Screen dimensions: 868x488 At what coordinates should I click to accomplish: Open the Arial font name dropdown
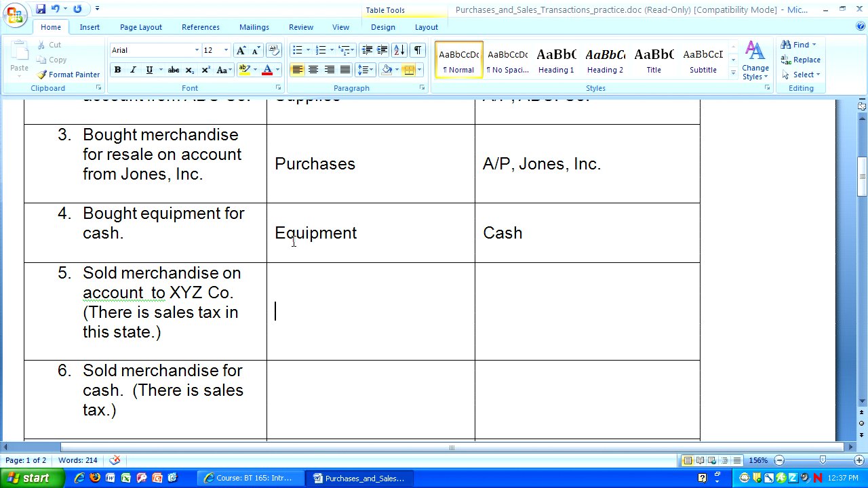(x=197, y=50)
